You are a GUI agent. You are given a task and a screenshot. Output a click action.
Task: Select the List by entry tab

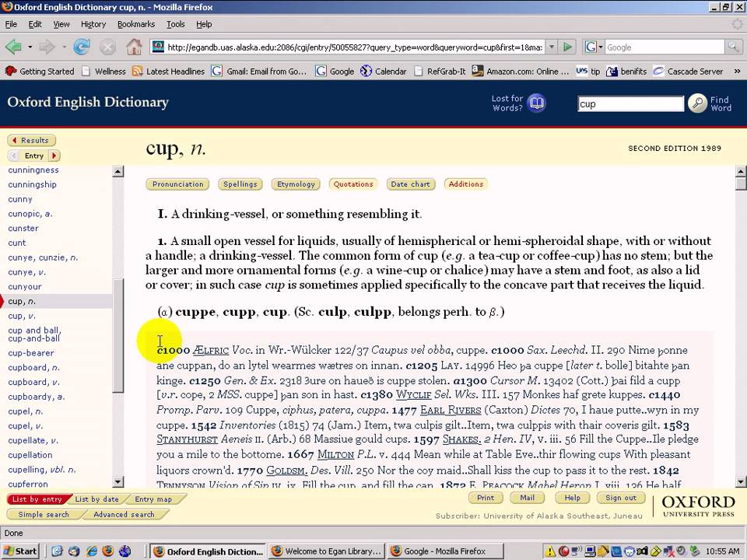[37, 499]
